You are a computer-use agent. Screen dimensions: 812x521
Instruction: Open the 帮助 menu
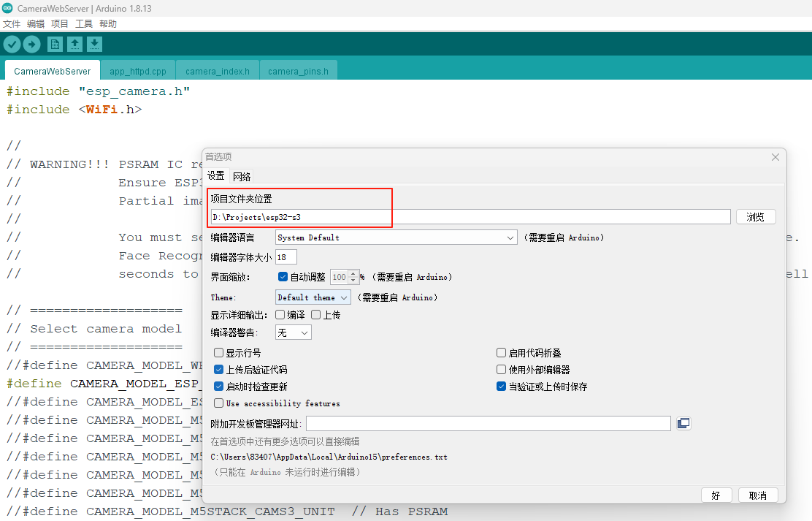[108, 24]
